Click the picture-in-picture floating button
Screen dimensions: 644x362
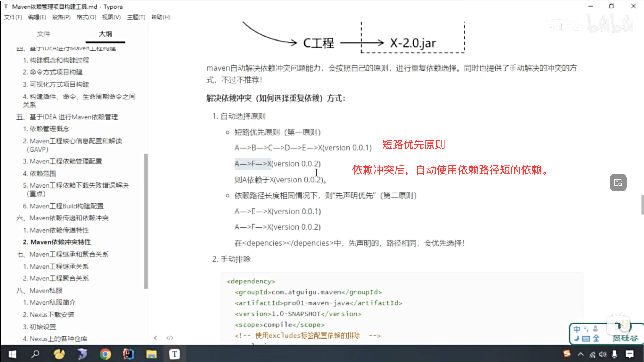pyautogui.click(x=618, y=182)
